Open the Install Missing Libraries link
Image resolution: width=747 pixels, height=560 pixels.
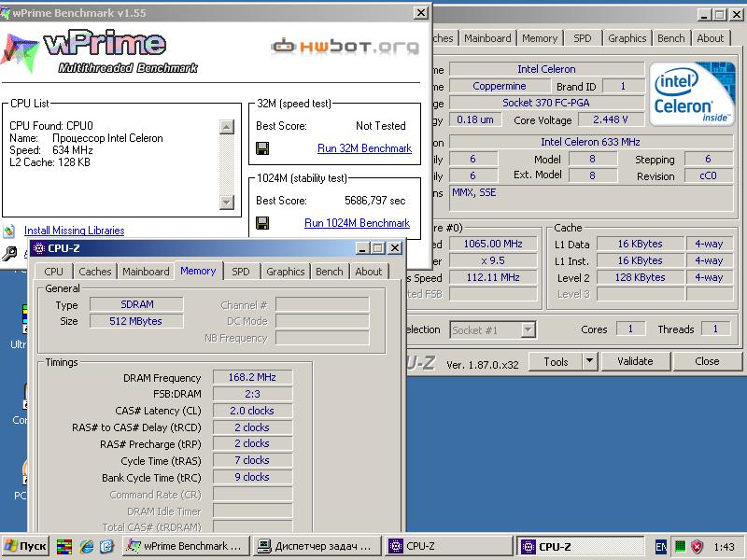pos(75,231)
